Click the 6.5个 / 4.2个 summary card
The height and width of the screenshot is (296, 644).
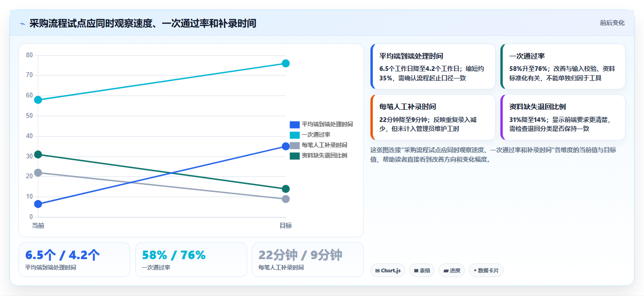point(74,260)
